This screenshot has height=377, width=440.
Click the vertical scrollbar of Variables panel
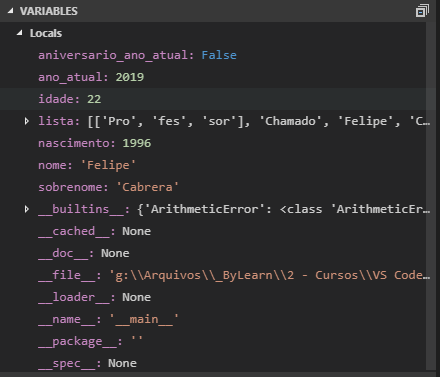coord(431,197)
